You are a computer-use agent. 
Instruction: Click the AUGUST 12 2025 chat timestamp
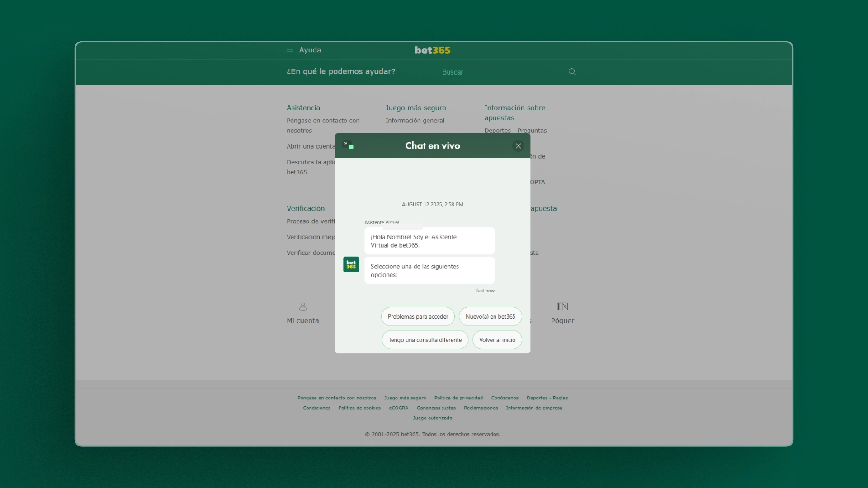point(433,205)
